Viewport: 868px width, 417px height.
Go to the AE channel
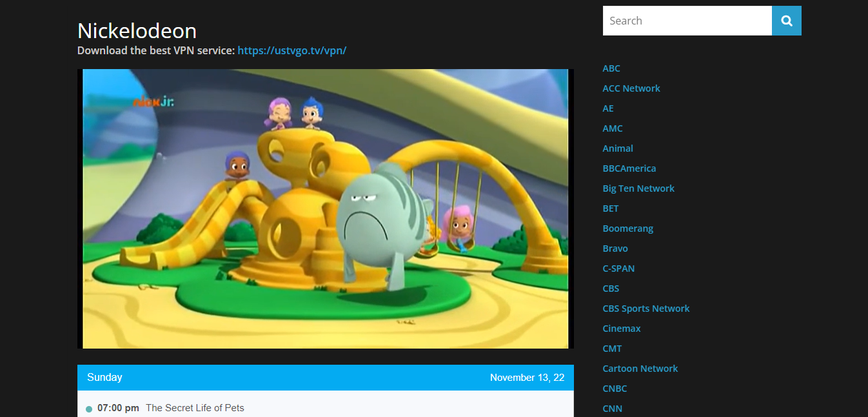608,108
